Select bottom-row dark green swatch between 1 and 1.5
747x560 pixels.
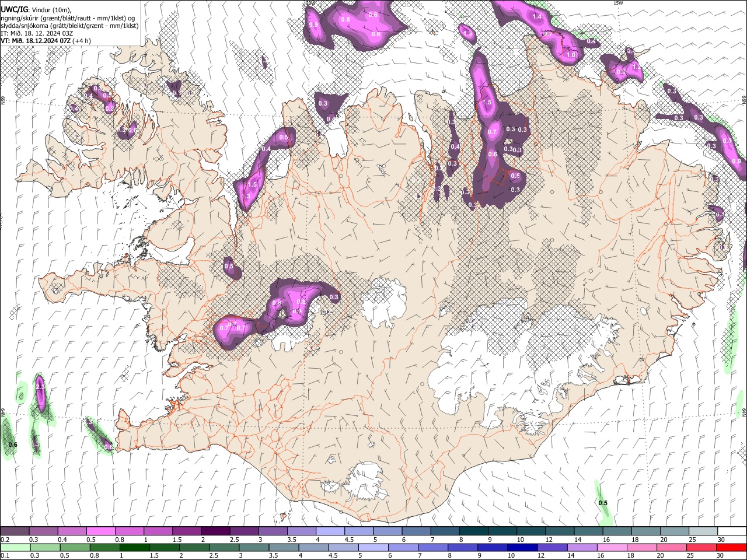135,547
